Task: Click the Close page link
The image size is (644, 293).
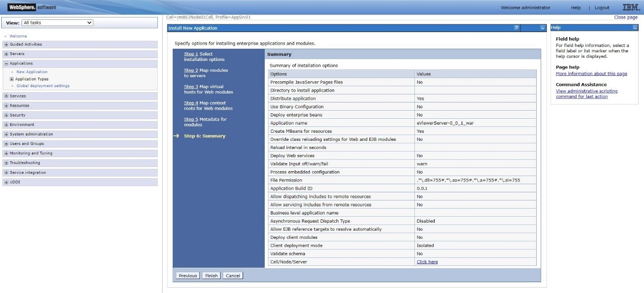Action: 626,17
